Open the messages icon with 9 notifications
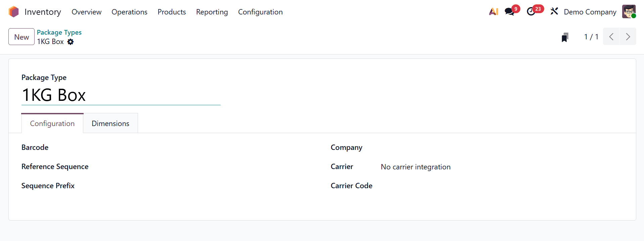644x241 pixels. [510, 12]
